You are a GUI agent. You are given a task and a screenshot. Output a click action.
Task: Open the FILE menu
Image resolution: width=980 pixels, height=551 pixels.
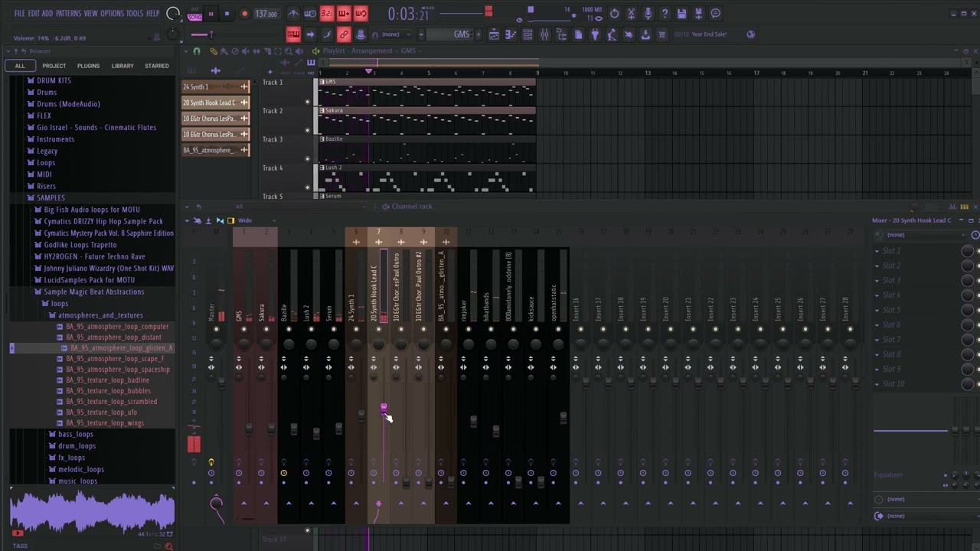click(x=19, y=14)
